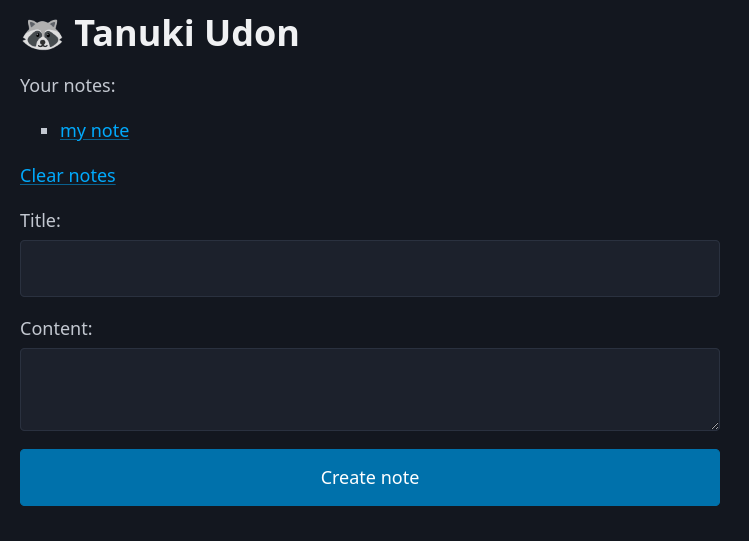Click the resize grip in Content's corner

point(714,425)
